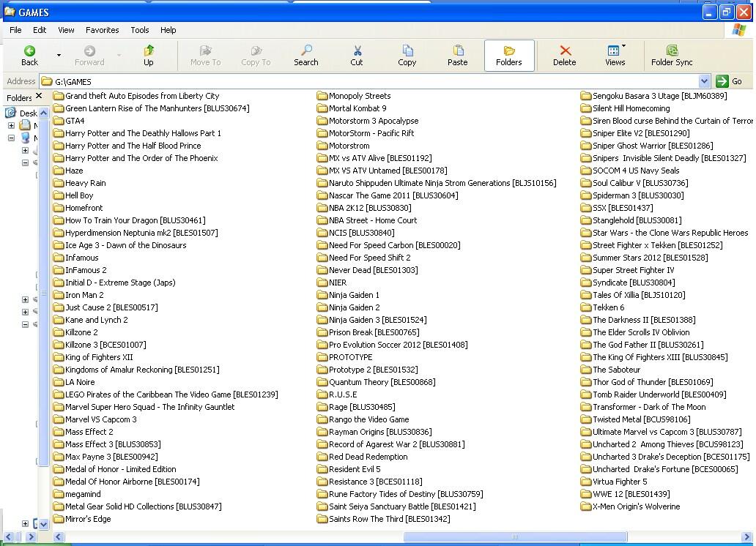Open the Help menu

tap(168, 30)
